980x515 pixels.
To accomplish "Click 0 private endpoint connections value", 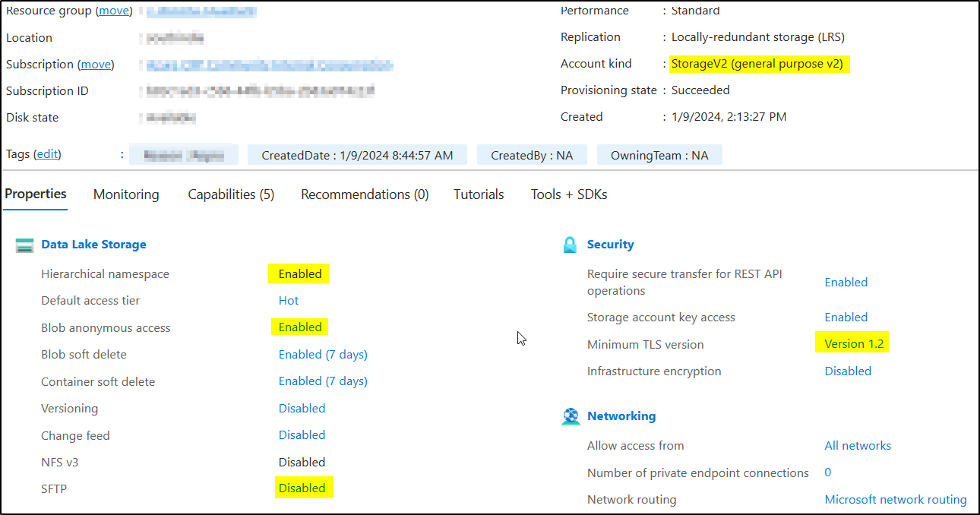I will (828, 472).
